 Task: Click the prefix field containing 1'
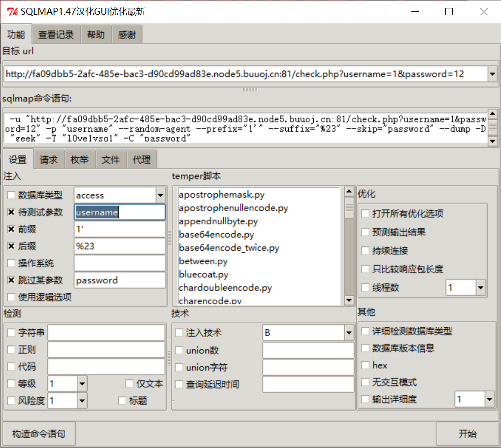(x=120, y=229)
